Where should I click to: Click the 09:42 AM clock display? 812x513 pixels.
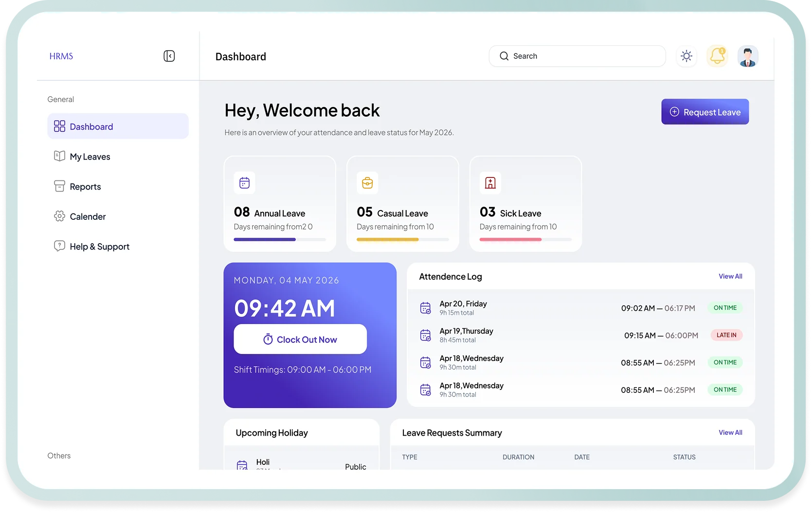285,308
